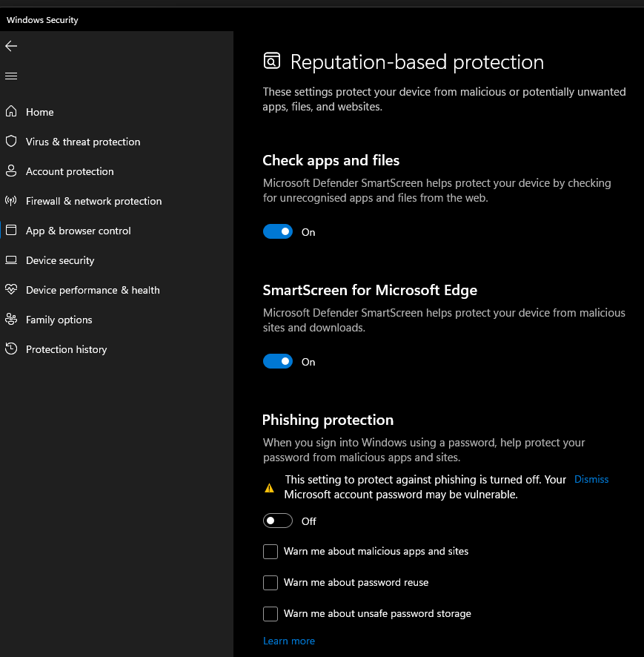The height and width of the screenshot is (657, 644).
Task: Click the back arrow icon
Action: [11, 46]
